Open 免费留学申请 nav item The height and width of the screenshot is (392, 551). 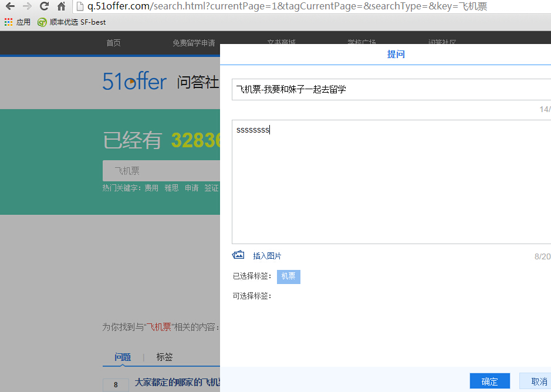194,43
